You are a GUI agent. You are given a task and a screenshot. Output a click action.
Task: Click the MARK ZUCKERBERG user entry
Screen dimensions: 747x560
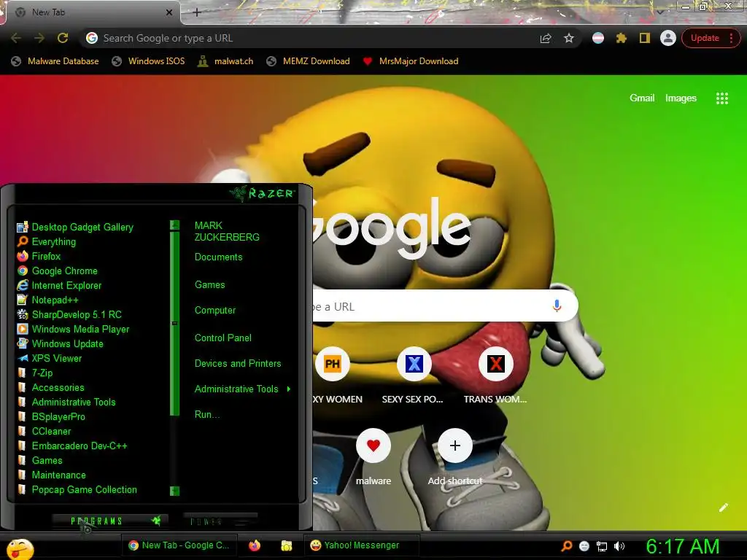click(x=227, y=231)
